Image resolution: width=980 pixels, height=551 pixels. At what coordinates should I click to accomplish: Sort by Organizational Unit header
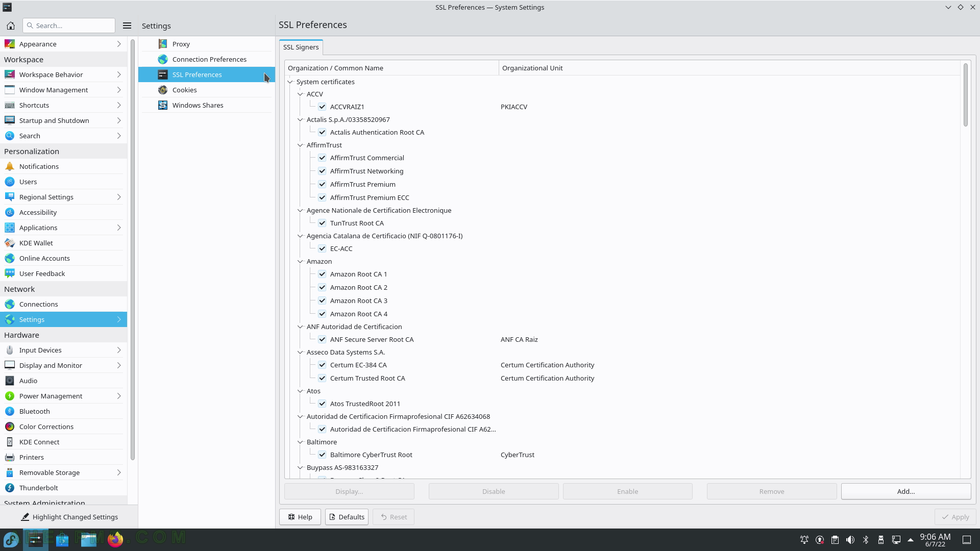[x=729, y=68]
